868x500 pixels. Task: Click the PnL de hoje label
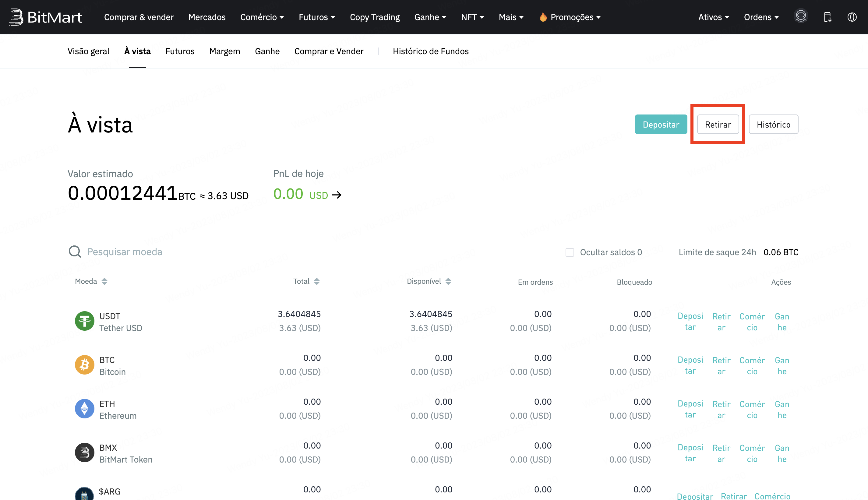pos(298,174)
